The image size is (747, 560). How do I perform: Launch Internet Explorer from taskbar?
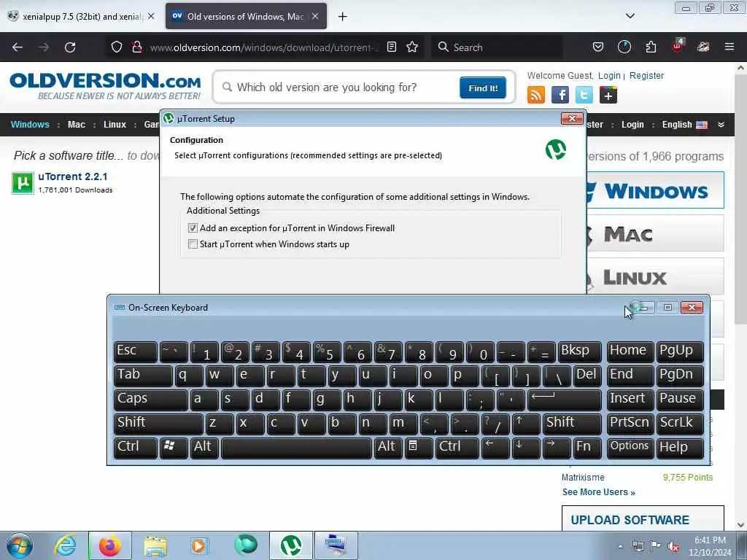click(x=65, y=545)
